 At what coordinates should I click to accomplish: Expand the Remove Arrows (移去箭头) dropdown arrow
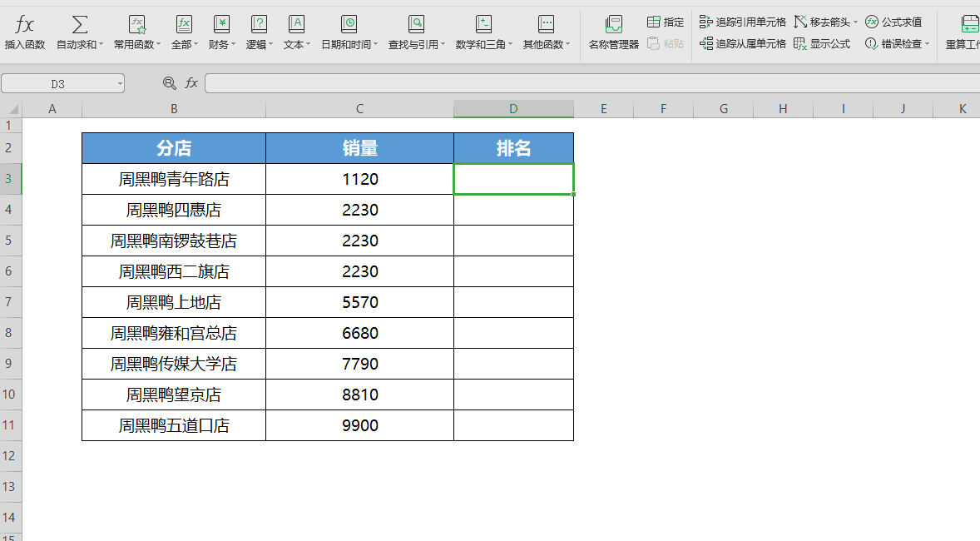855,22
